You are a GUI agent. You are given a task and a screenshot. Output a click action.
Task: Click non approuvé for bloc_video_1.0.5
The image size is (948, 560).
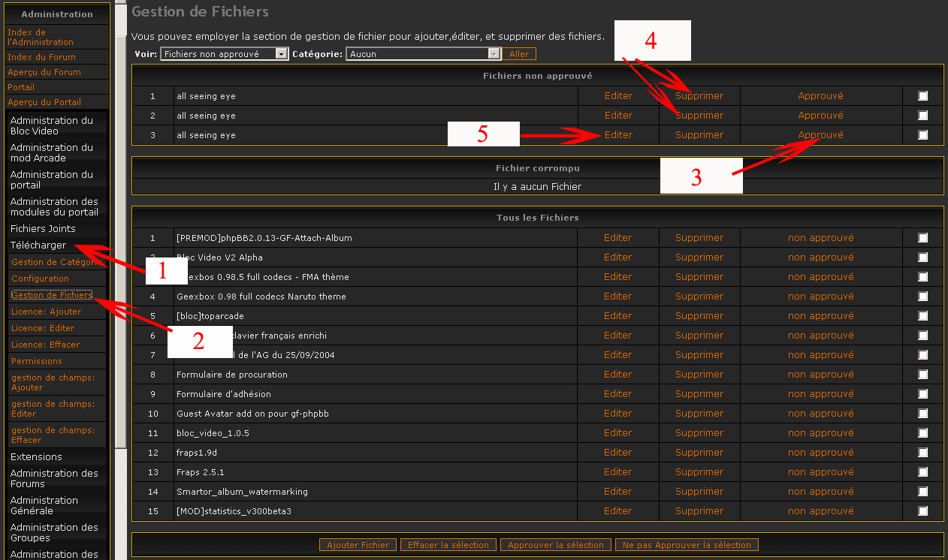click(x=820, y=433)
